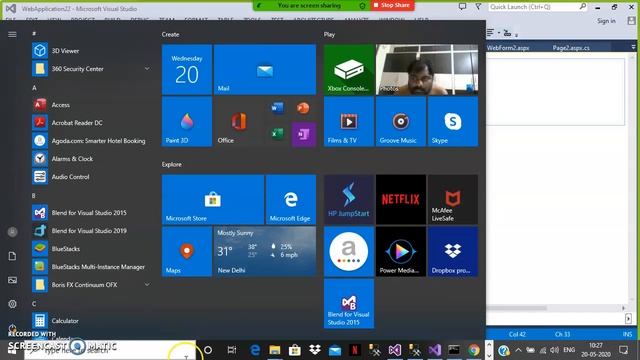Open the taskbar clock showing 10:27
Screen dimensions: 640x360
(596, 350)
